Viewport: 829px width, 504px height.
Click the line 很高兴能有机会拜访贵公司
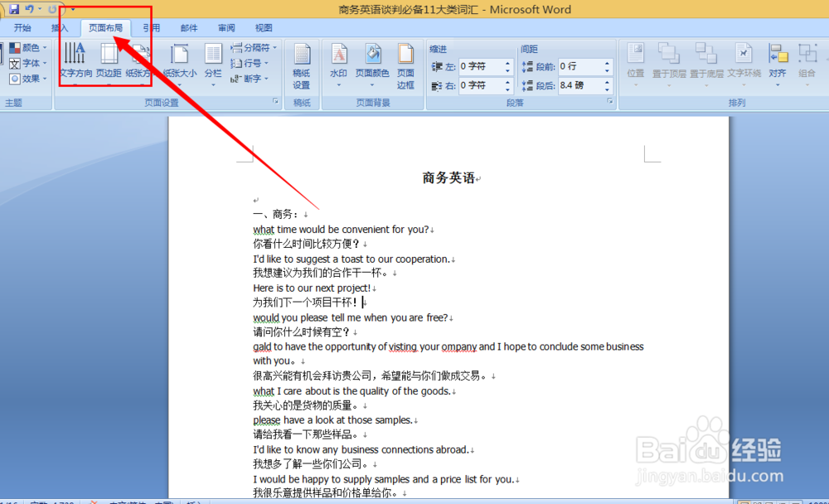pyautogui.click(x=370, y=376)
